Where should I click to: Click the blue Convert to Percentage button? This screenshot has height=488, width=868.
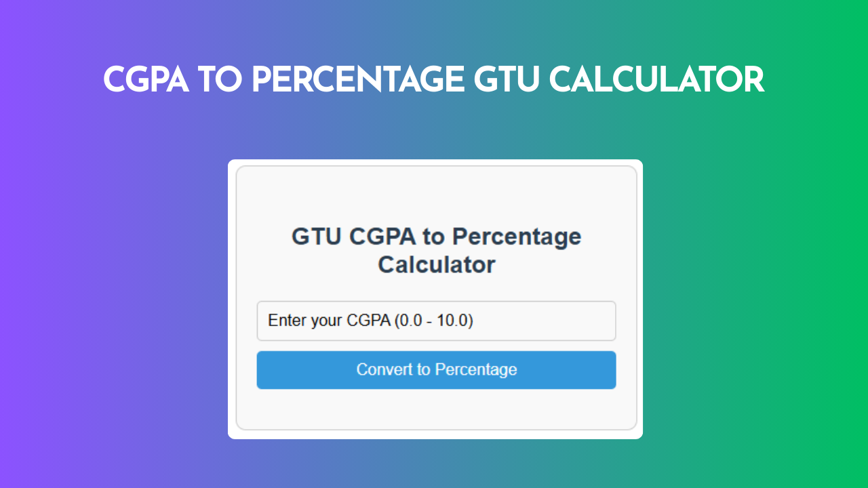coord(436,369)
